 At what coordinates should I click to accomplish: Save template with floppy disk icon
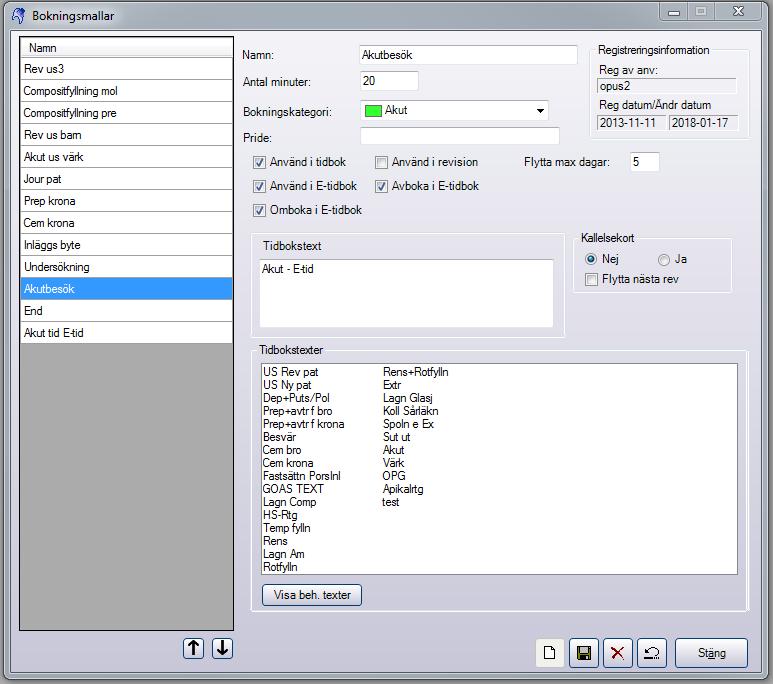tap(584, 653)
